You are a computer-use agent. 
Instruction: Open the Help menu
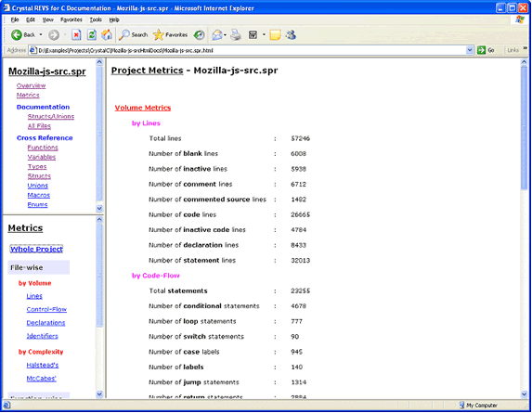point(114,19)
